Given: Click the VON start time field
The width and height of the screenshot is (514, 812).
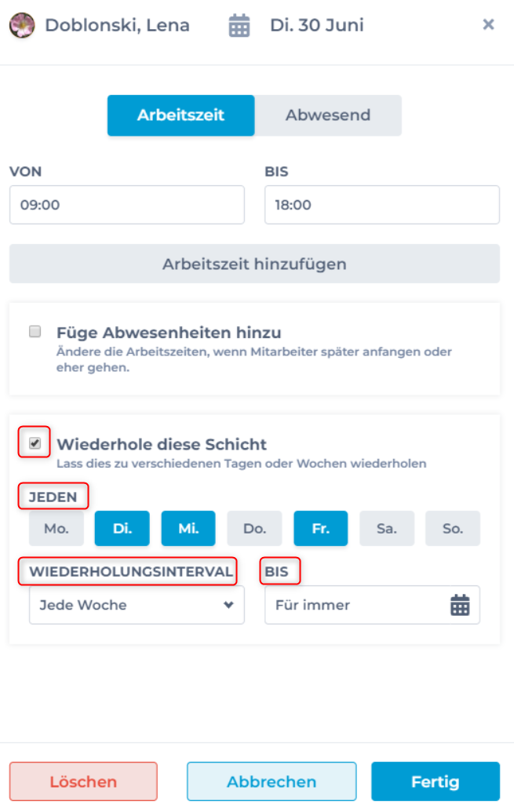Looking at the screenshot, I should click(x=127, y=206).
